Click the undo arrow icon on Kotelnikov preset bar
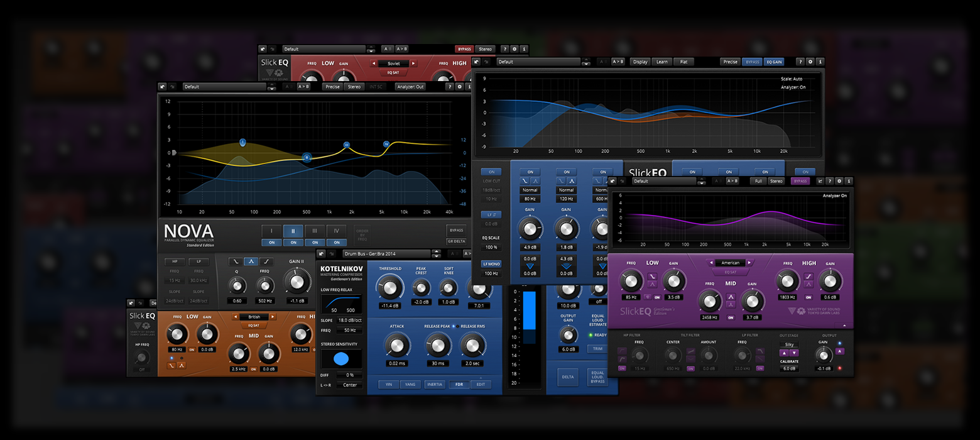This screenshot has height=440, width=980. coord(320,254)
